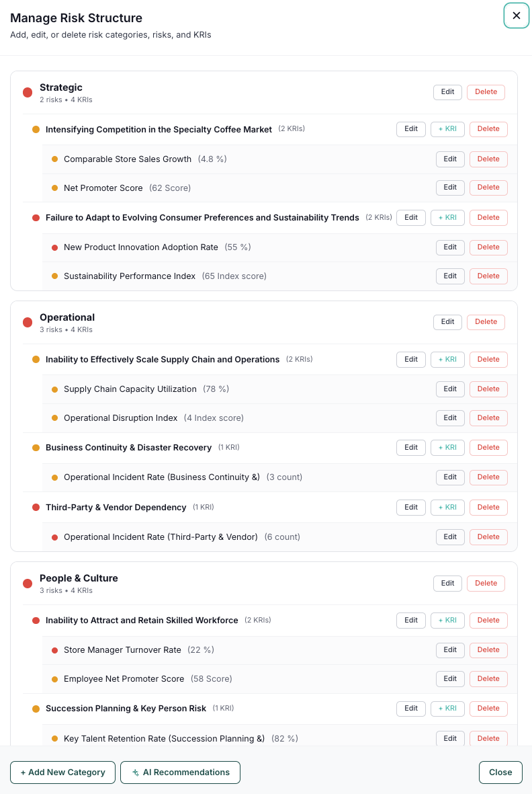Select the Third-Party & Vendor Dependency risk
Viewport: 532px width, 794px height.
[116, 508]
